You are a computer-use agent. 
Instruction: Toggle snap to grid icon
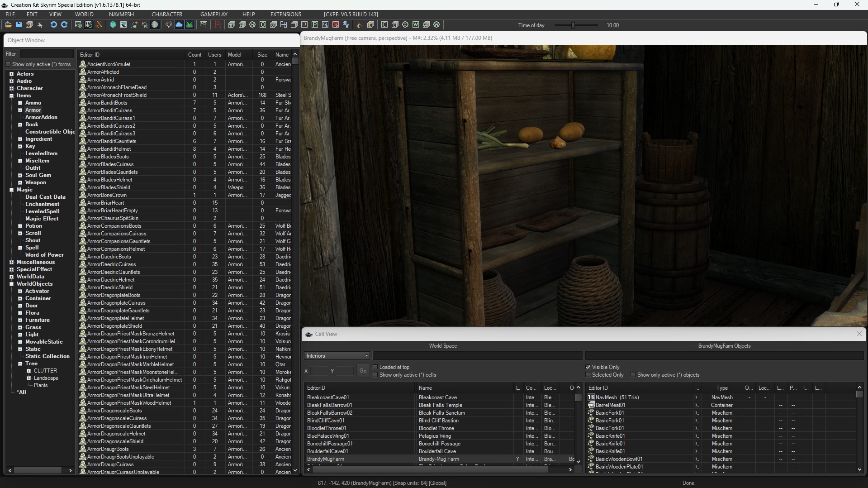tap(78, 25)
